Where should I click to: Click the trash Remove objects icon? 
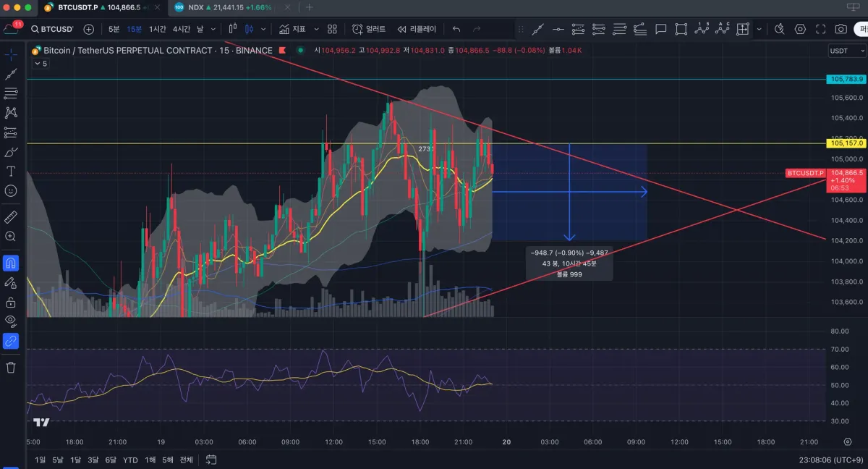11,368
